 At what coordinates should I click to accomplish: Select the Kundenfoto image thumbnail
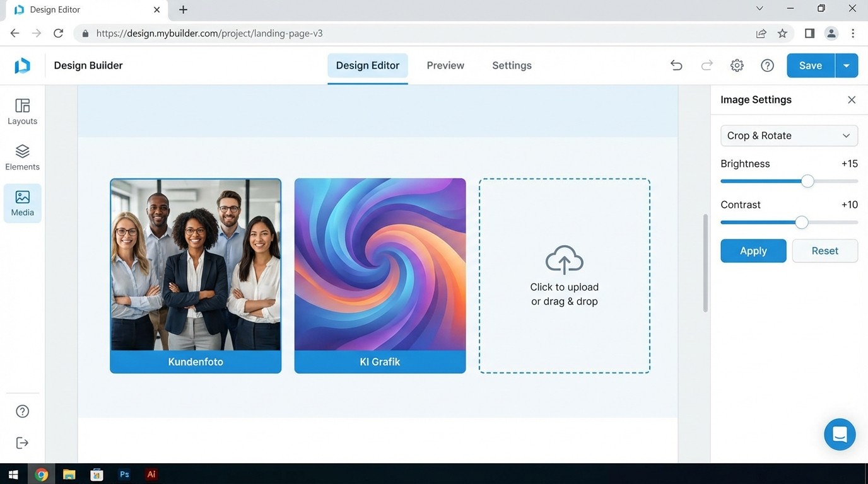[x=196, y=265]
